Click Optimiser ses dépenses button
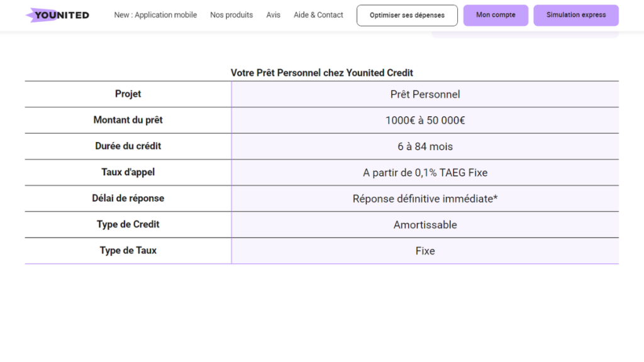644x362 pixels. pyautogui.click(x=407, y=15)
